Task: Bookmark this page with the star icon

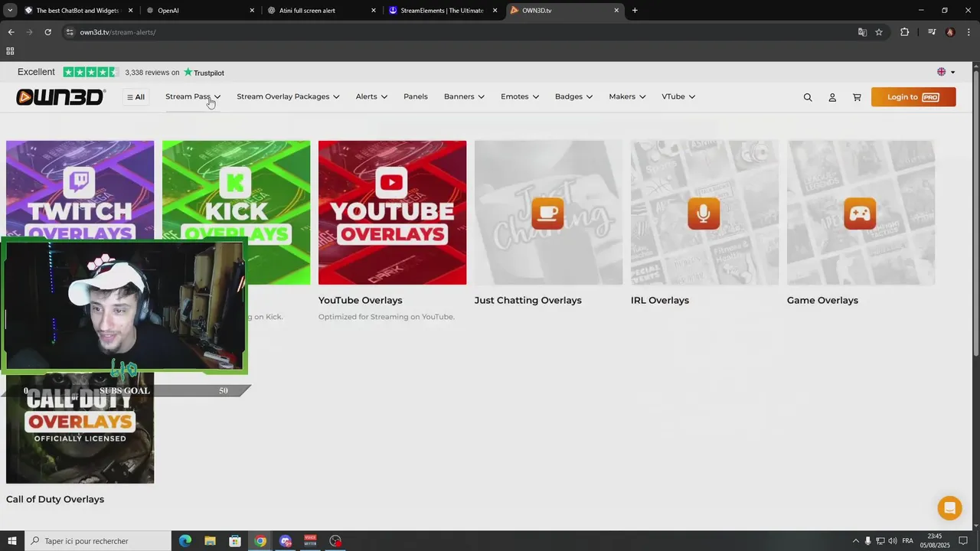Action: [x=879, y=32]
